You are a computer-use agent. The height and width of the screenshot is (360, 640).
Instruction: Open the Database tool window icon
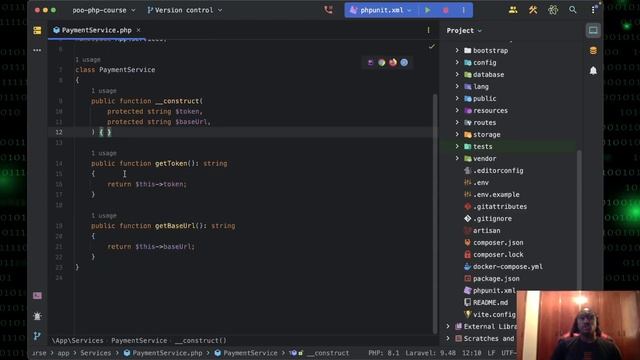coord(593,51)
